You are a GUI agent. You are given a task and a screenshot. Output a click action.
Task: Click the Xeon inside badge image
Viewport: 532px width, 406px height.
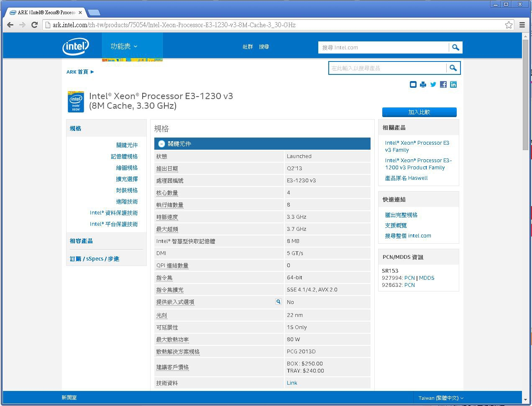pos(76,102)
